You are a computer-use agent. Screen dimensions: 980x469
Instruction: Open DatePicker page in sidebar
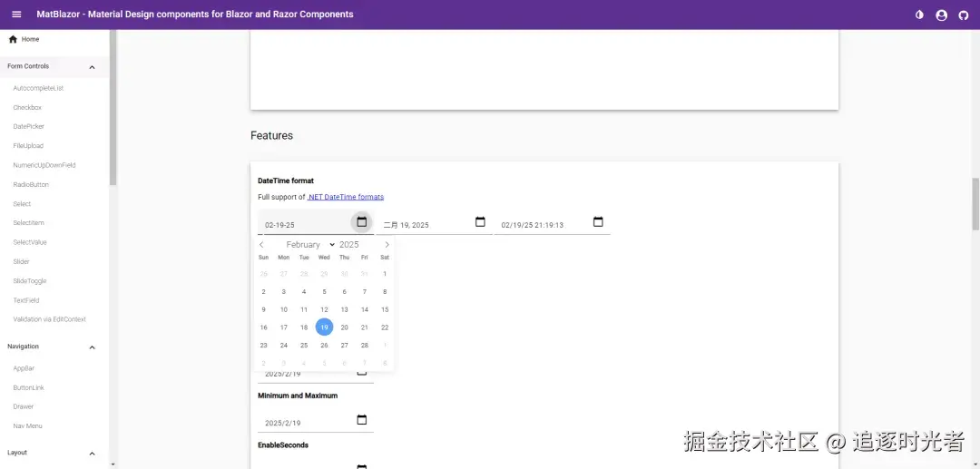pyautogui.click(x=29, y=126)
